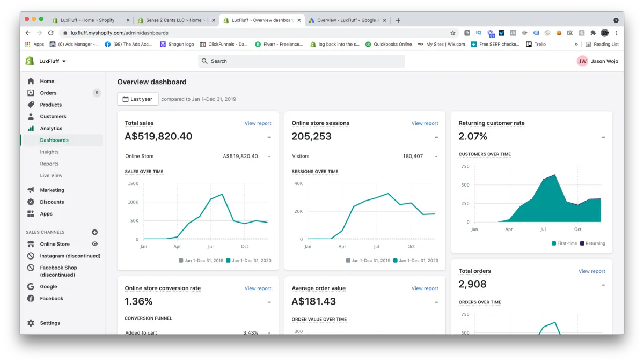Click the First-time legend swatch
Screen dimensions: 644x363
pyautogui.click(x=554, y=243)
